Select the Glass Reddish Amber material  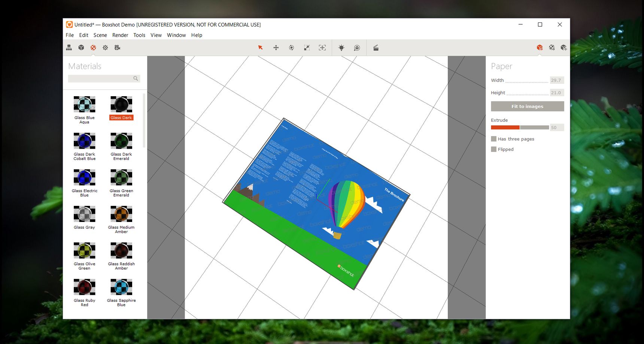[121, 256]
